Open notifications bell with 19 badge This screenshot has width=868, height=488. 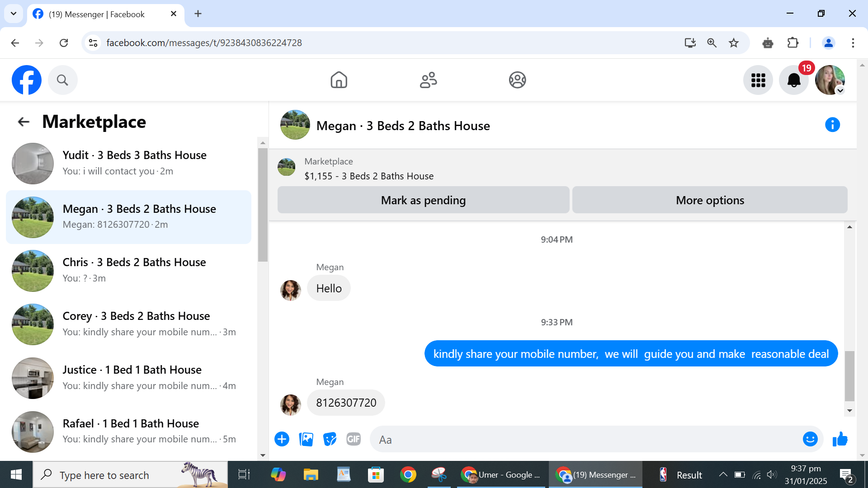(x=794, y=80)
